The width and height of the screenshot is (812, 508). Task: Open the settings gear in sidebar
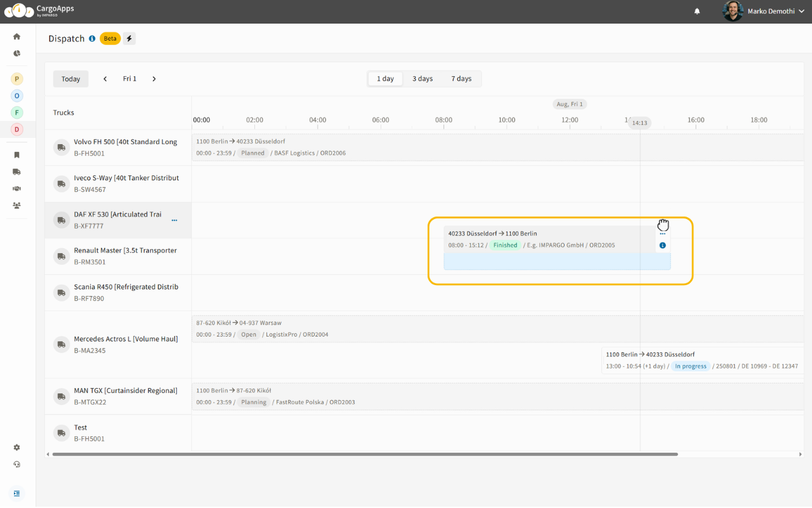(x=16, y=448)
